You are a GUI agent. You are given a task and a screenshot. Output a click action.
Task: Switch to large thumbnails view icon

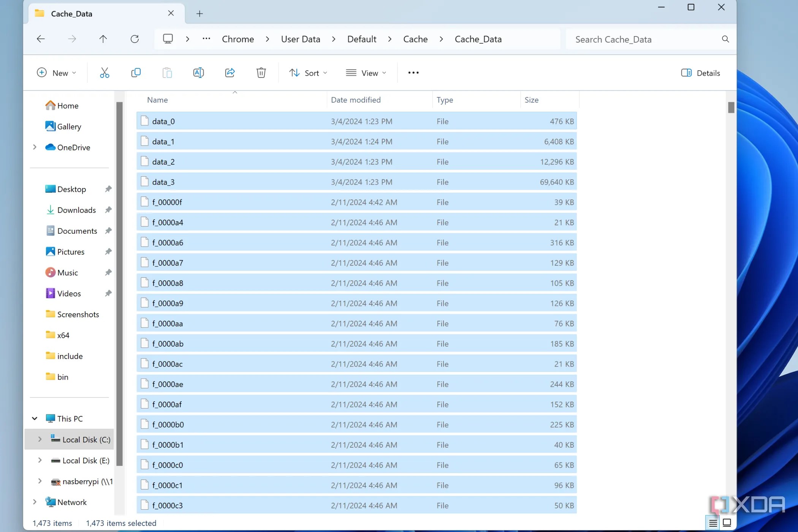(x=727, y=523)
